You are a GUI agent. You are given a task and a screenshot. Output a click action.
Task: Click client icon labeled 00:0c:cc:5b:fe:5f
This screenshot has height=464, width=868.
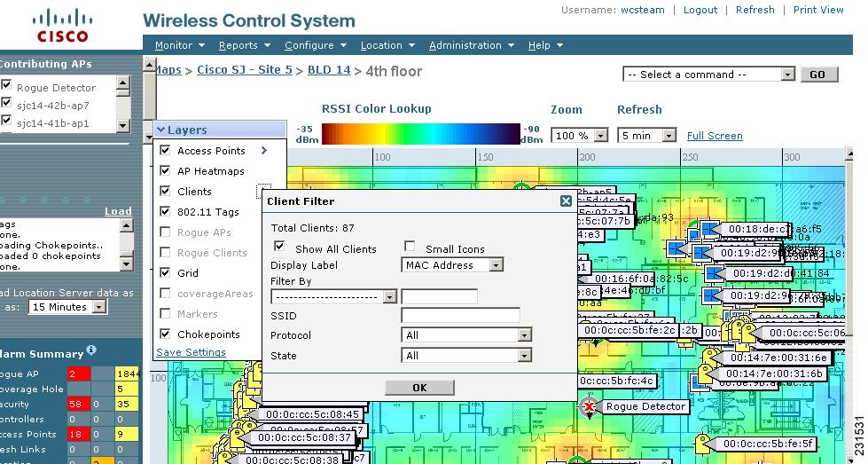[702, 443]
